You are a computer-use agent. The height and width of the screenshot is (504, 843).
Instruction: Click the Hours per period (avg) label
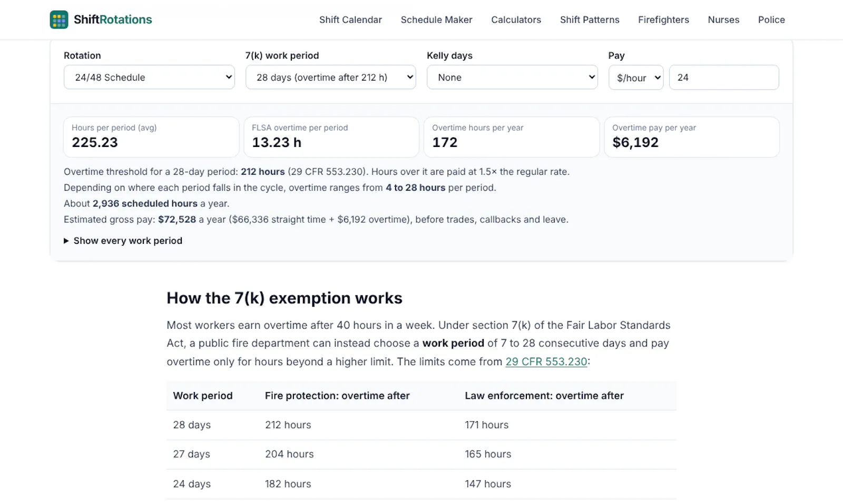[x=114, y=127]
